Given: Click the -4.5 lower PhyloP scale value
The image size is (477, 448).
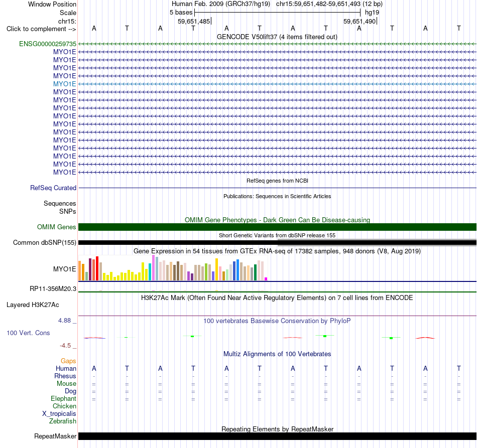Looking at the screenshot, I should [x=65, y=346].
